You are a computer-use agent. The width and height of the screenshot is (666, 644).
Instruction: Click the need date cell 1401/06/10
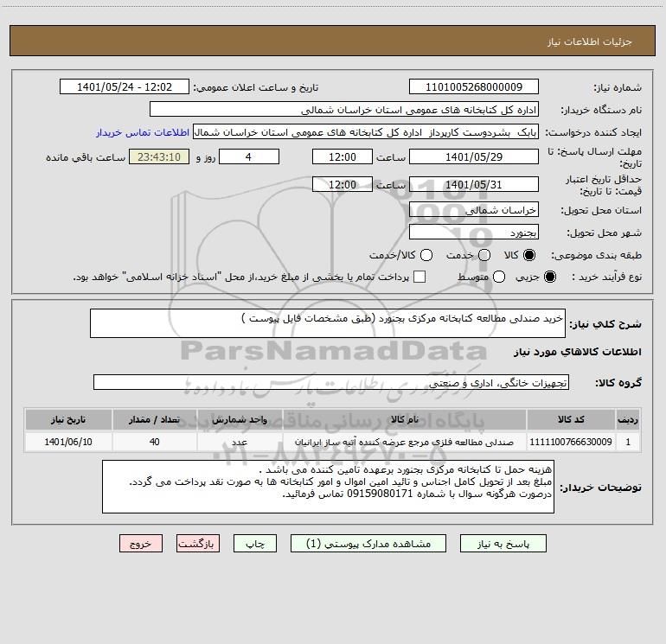[x=68, y=442]
